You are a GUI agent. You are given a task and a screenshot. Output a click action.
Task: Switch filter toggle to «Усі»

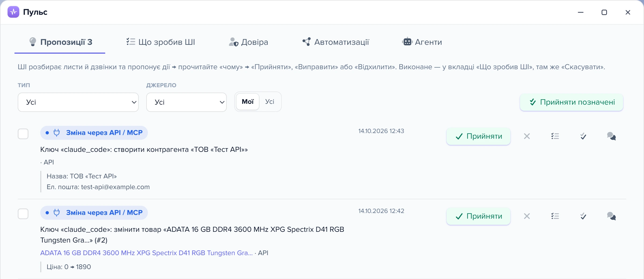tap(270, 102)
